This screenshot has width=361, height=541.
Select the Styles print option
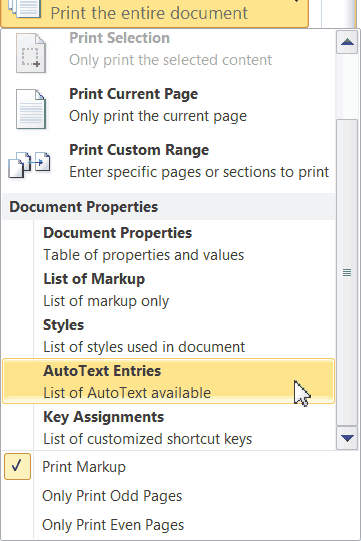tap(168, 336)
